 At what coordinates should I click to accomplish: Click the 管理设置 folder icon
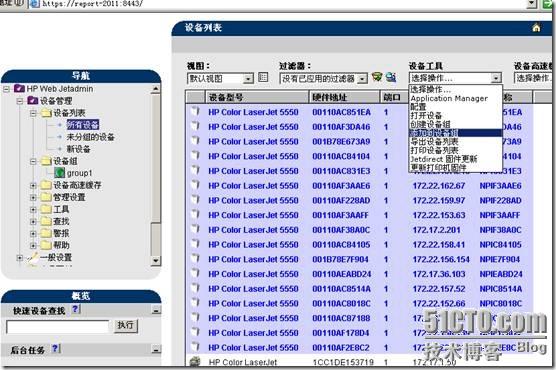pyautogui.click(x=46, y=197)
